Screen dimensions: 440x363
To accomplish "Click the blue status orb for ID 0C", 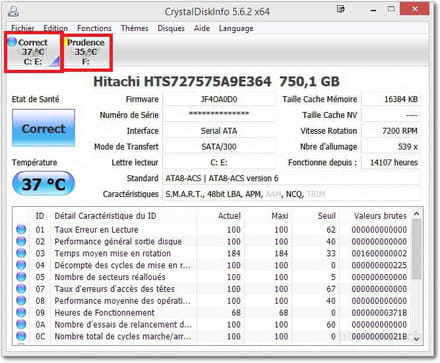I will pyautogui.click(x=21, y=336).
